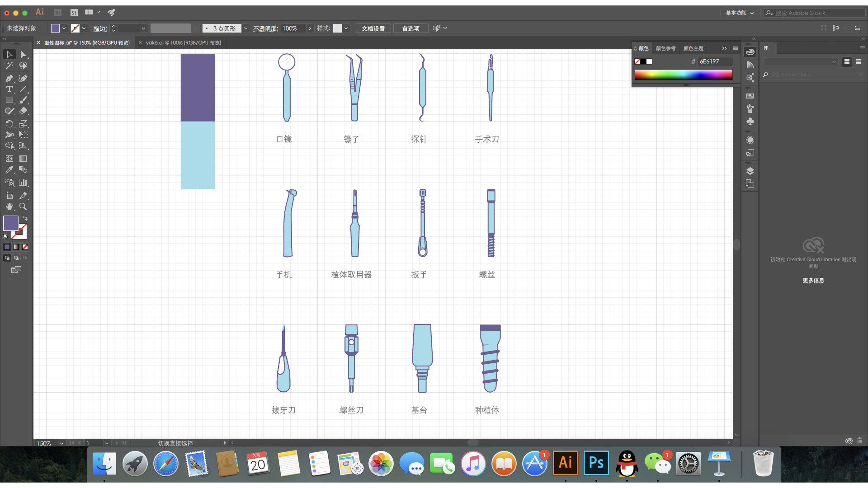Open the zoom level 150% dropdown
The image size is (868, 488).
tap(61, 443)
